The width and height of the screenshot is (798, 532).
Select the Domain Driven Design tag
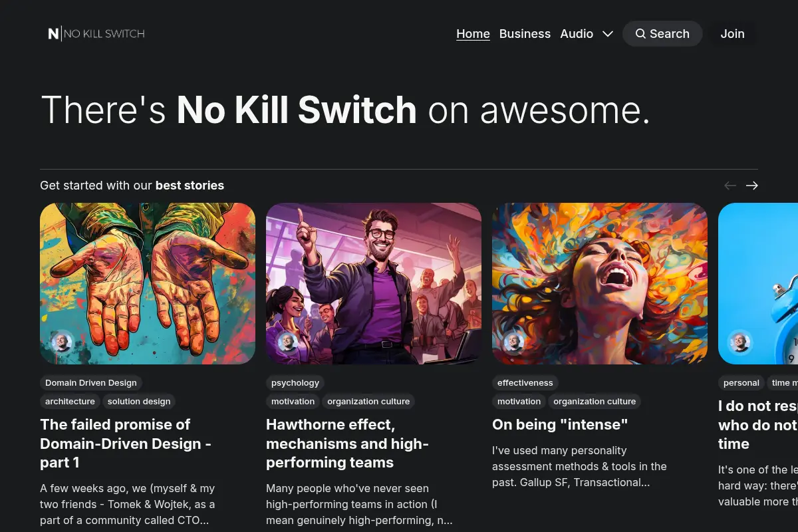point(91,382)
